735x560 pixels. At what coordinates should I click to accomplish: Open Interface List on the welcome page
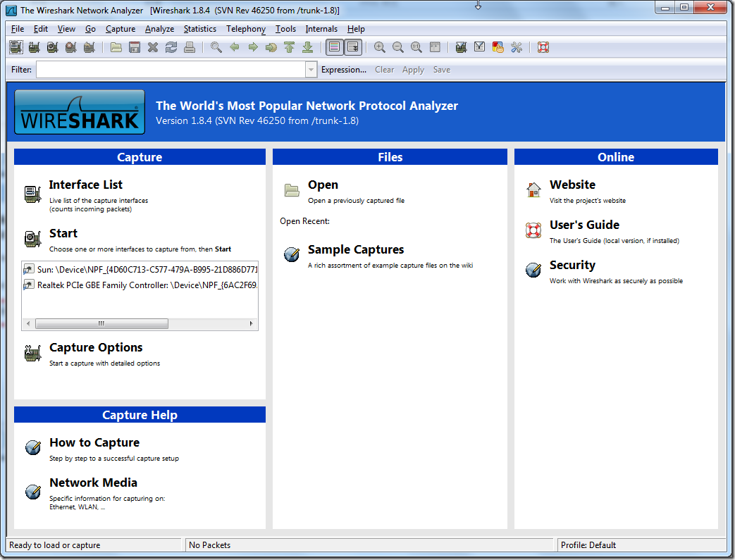click(86, 185)
